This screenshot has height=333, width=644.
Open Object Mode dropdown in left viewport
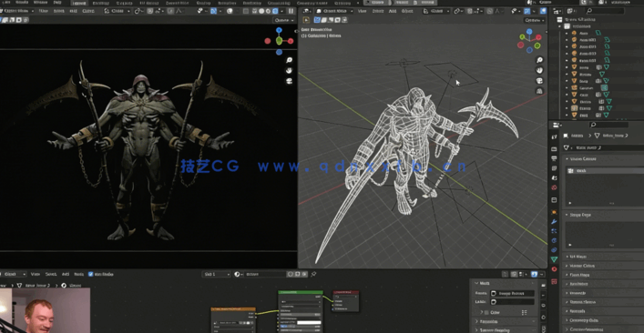tap(16, 11)
